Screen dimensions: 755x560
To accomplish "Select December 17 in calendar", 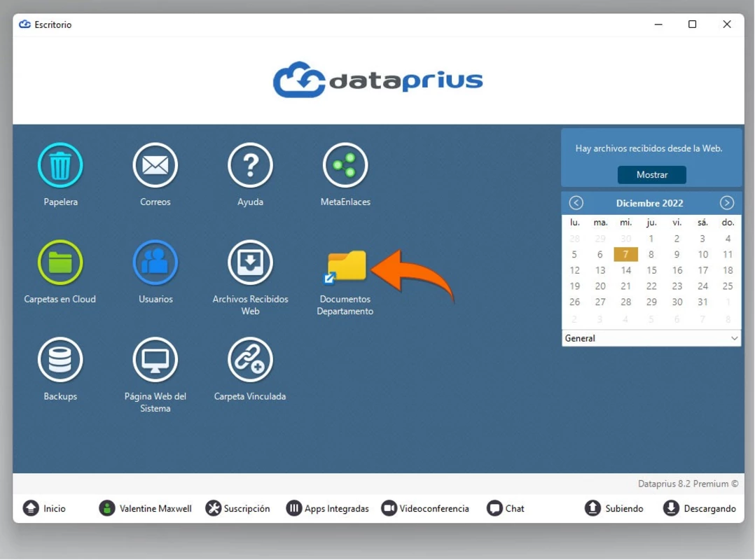I will 702,270.
